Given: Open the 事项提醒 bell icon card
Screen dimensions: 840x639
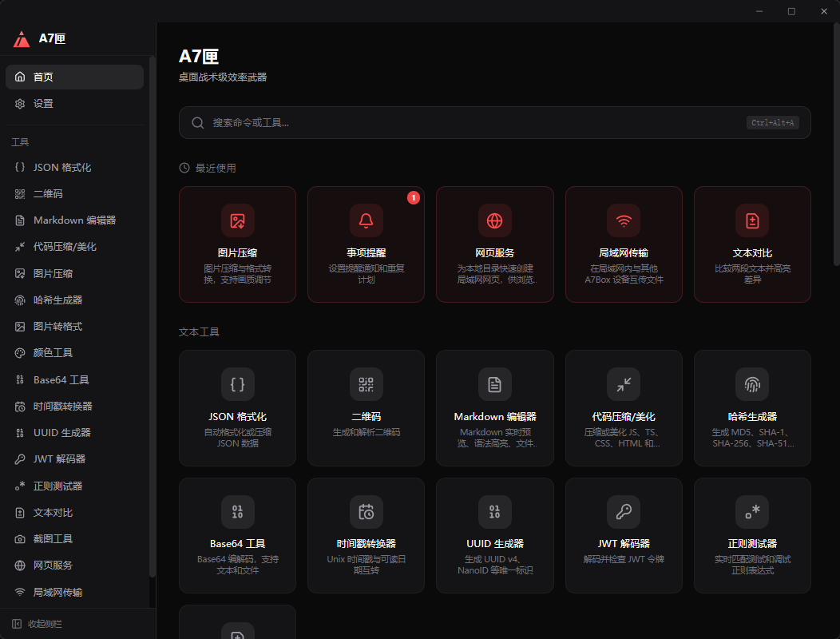Looking at the screenshot, I should (366, 220).
